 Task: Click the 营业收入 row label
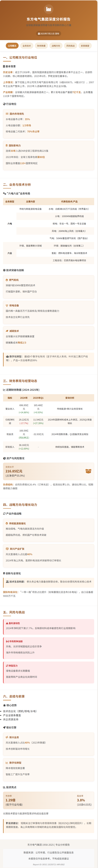(10, 409)
